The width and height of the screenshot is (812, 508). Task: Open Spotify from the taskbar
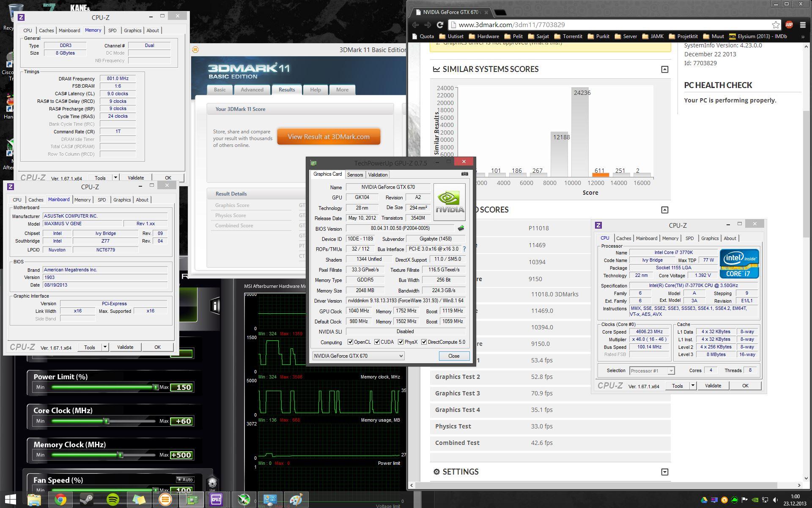(x=113, y=500)
